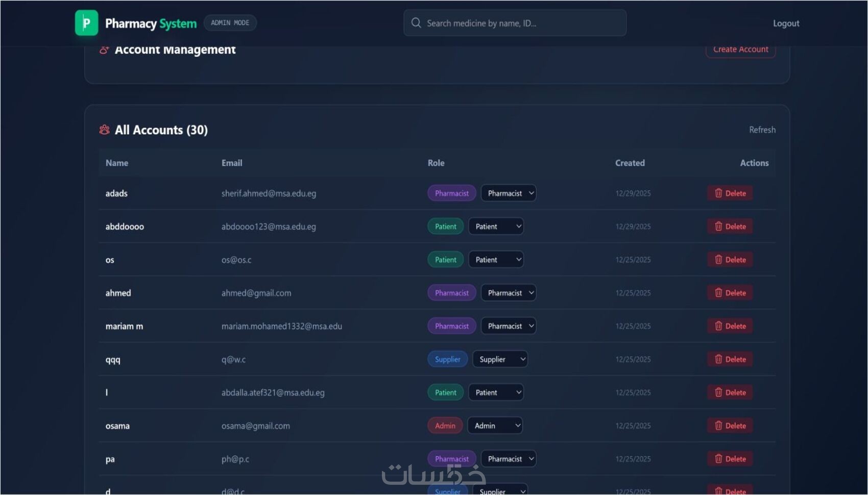Select email ahmed@gmail.com
This screenshot has width=868, height=495.
(256, 293)
